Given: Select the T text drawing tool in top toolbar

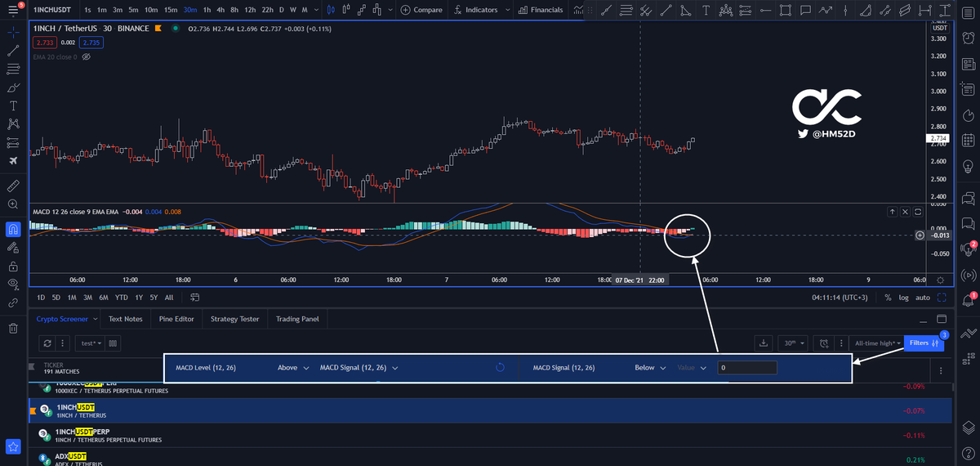Looking at the screenshot, I should [x=706, y=10].
